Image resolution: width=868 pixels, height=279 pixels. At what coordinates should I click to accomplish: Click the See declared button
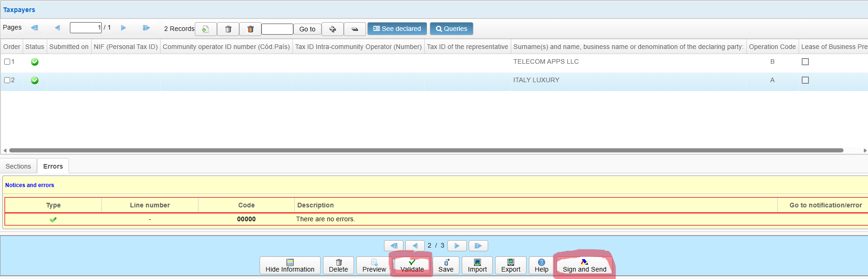pos(397,29)
